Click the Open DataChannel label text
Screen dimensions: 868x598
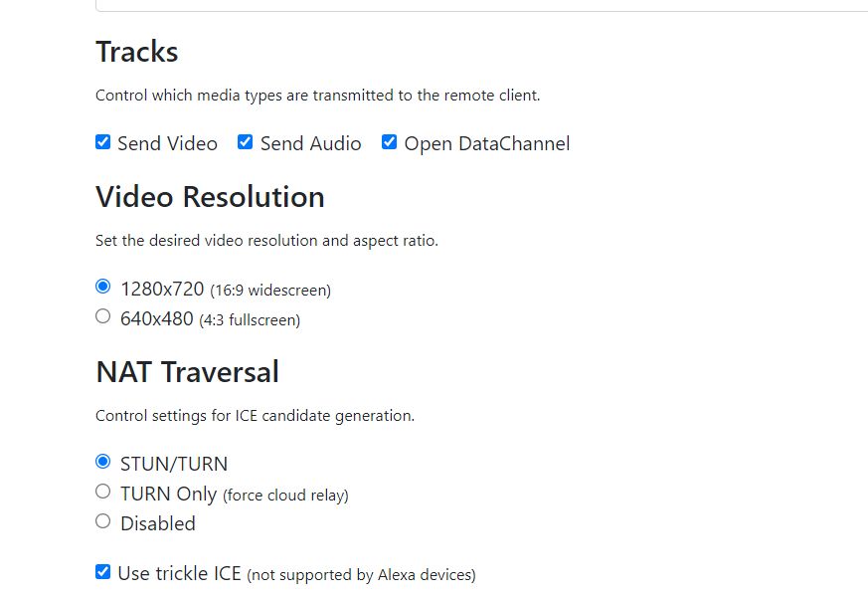pos(486,143)
